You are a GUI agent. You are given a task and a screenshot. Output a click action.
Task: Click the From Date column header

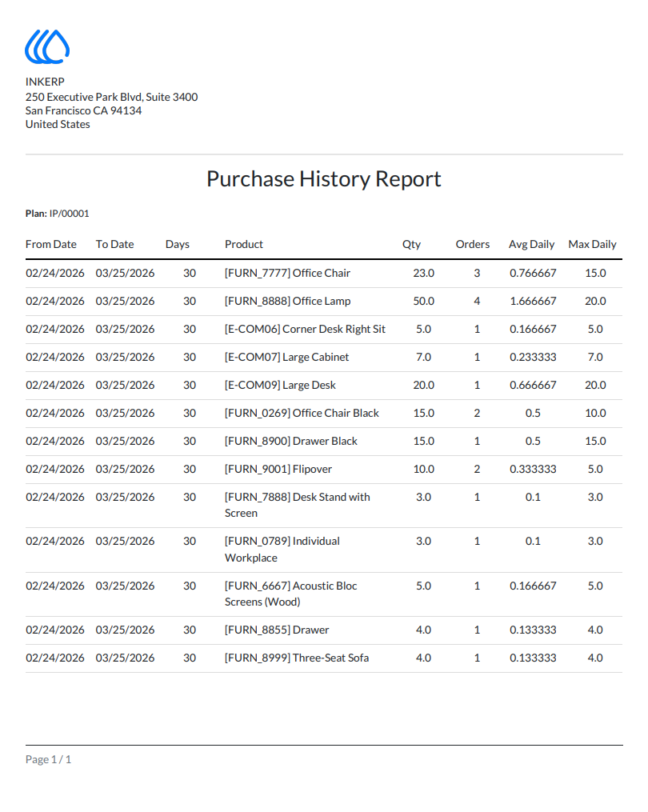point(50,245)
